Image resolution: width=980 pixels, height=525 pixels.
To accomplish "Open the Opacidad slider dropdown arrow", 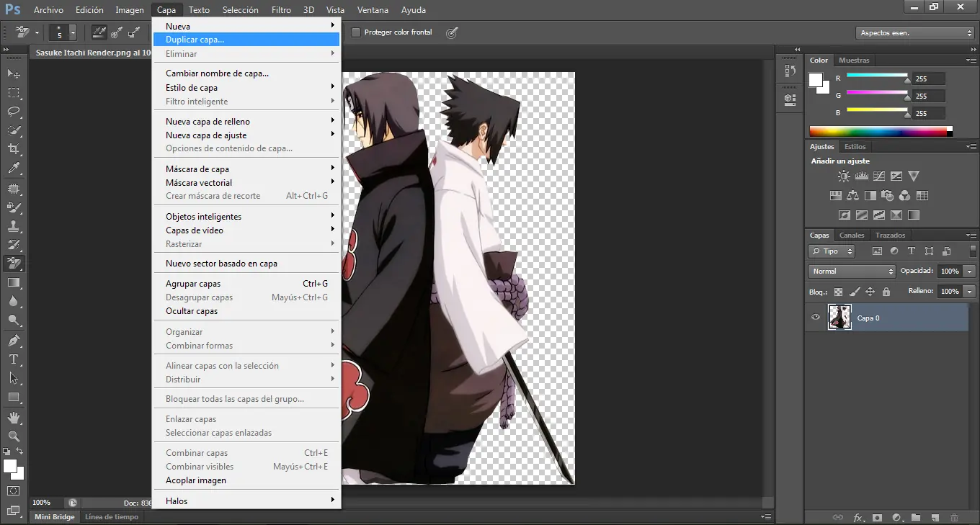I will point(969,272).
